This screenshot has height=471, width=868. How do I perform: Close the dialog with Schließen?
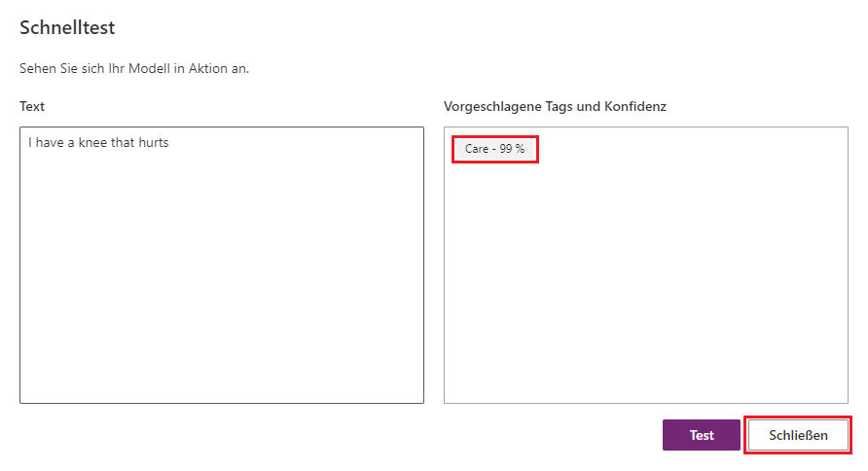tap(798, 435)
